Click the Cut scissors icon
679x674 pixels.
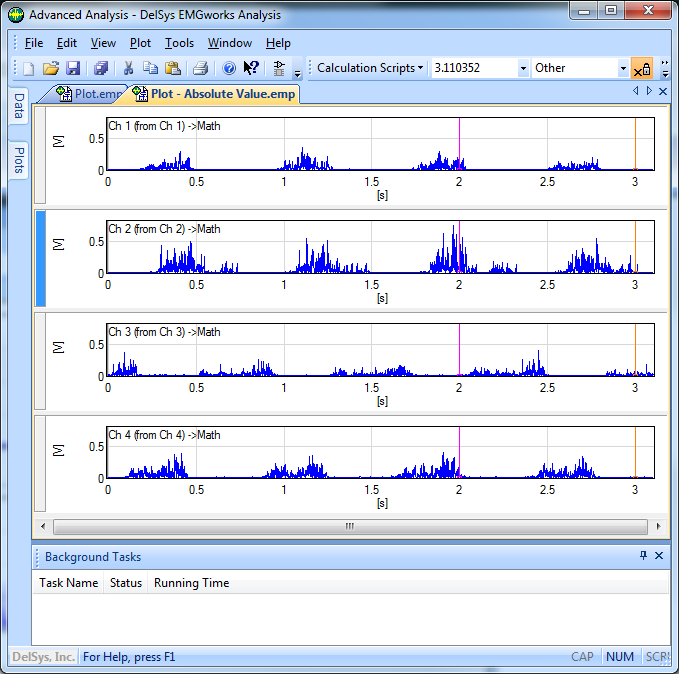click(x=129, y=69)
